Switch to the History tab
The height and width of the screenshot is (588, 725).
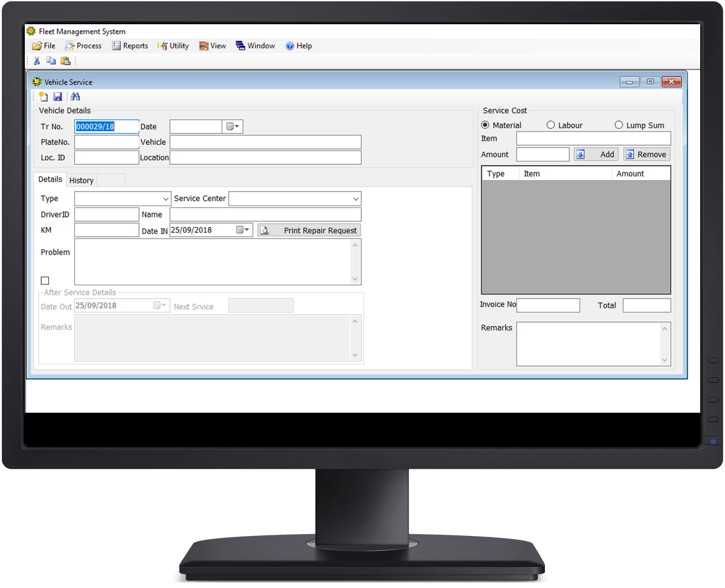[x=82, y=180]
